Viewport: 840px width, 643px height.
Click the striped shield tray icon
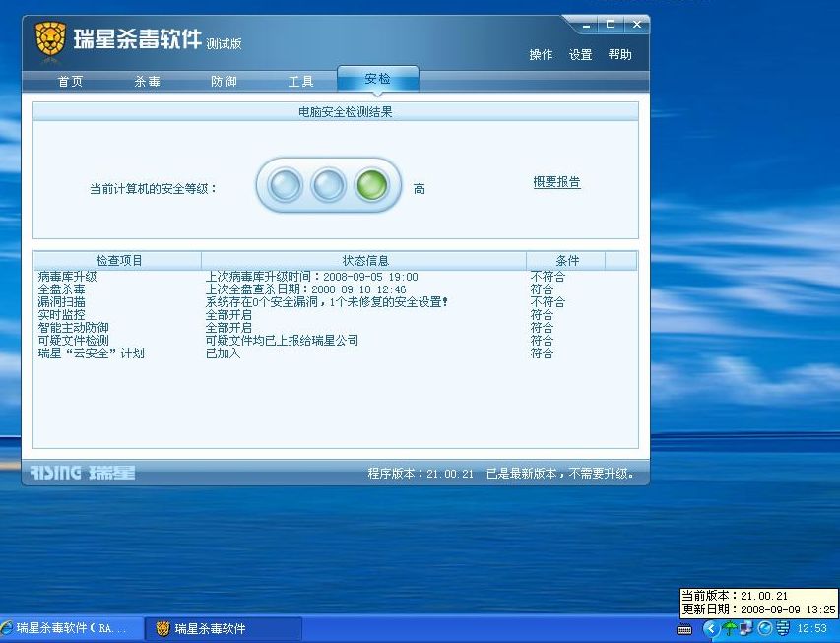coord(783,627)
